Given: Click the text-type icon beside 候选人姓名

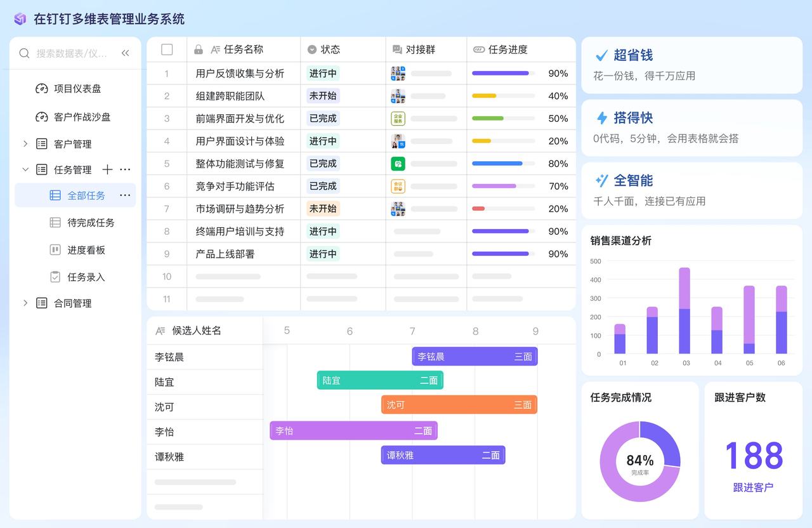Looking at the screenshot, I should pos(160,331).
